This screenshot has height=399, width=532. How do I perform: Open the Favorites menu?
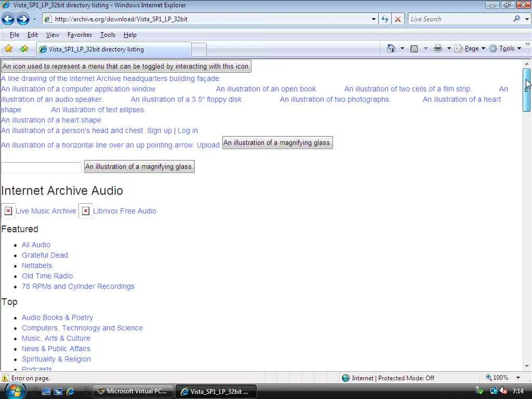[79, 35]
